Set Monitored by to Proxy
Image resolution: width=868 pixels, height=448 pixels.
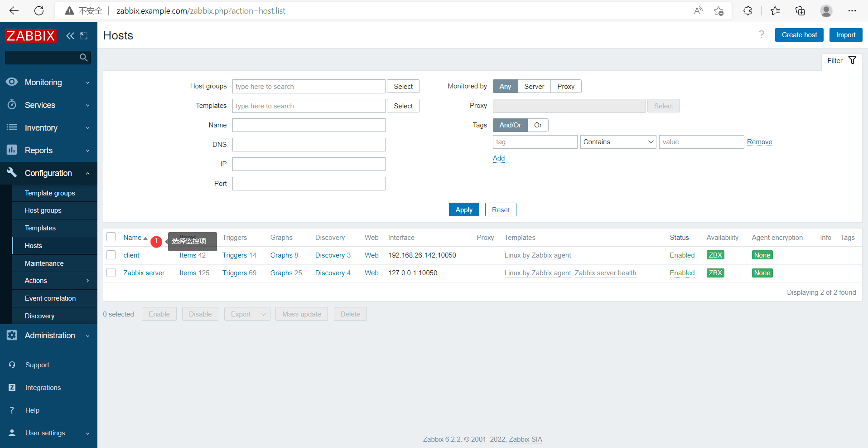(x=566, y=86)
